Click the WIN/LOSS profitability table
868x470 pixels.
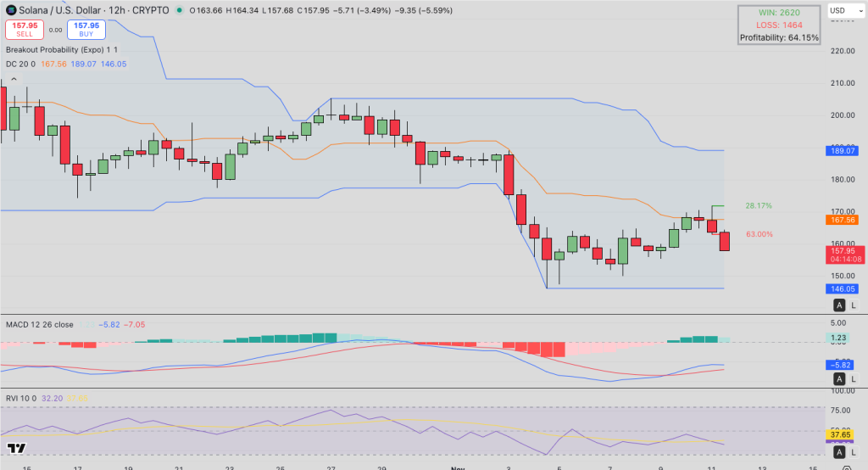click(779, 25)
